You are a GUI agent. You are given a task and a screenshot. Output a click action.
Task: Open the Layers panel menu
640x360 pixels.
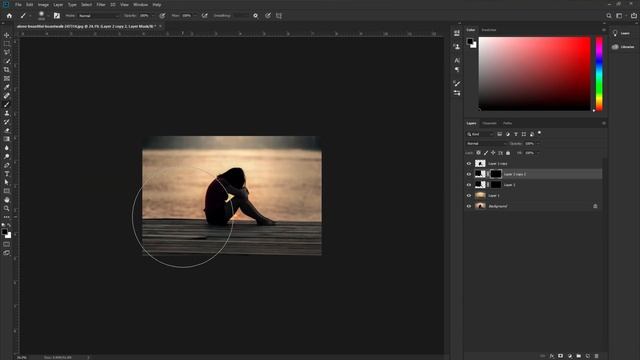click(604, 123)
